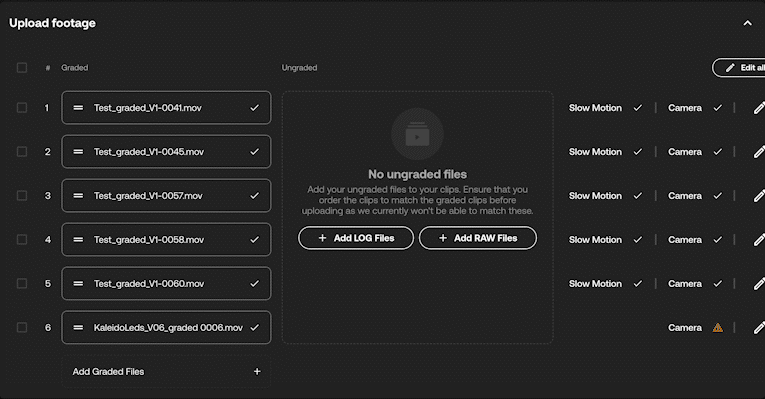765x399 pixels.
Task: Click checkmark inside Test_graded_V1-0045.mov file box
Action: tap(255, 152)
